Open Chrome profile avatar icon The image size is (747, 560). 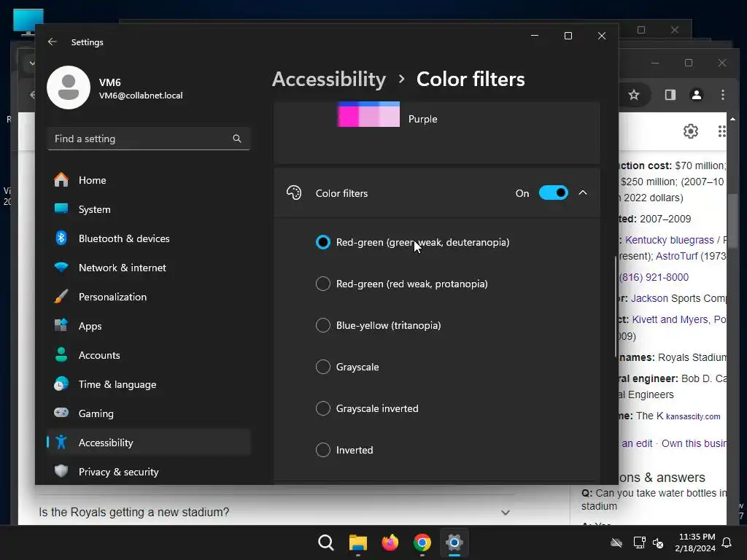click(697, 95)
